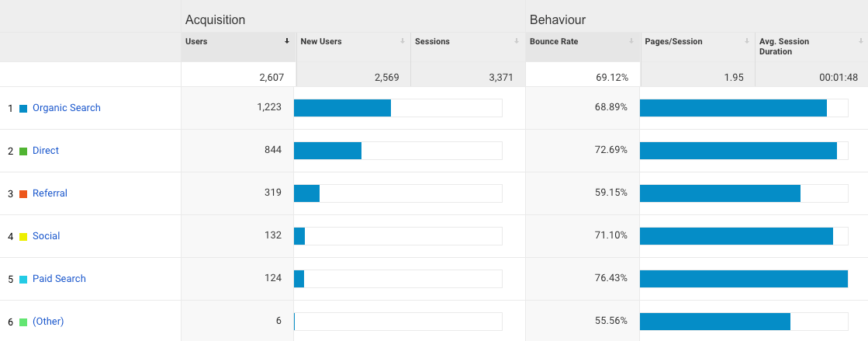Viewport: 868px width, 341px height.
Task: Open the (Other) channel link
Action: pos(48,321)
